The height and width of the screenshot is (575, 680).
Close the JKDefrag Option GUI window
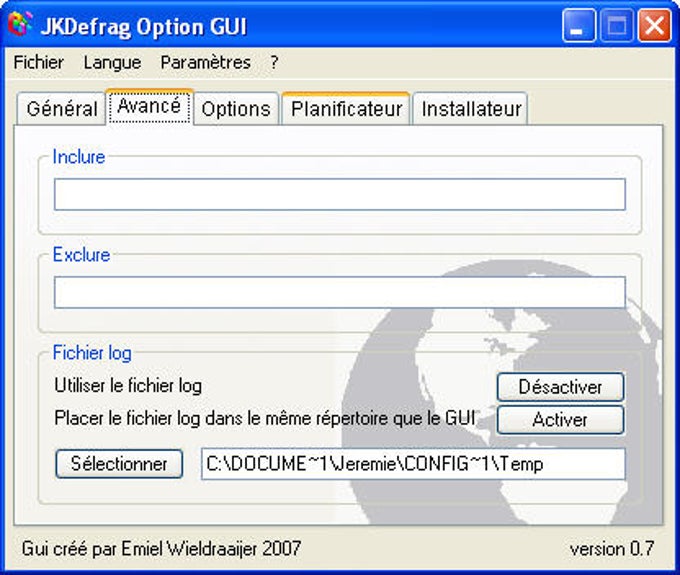click(x=654, y=26)
